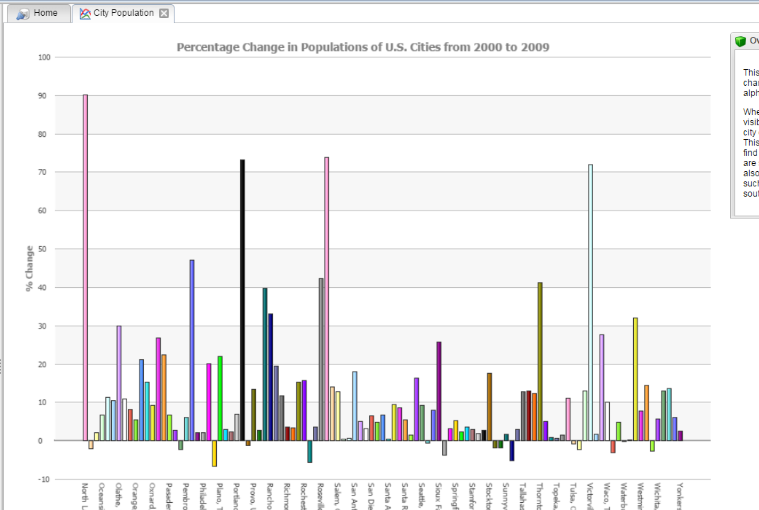Click the tallest pink bar near 90 percent
The width and height of the screenshot is (759, 510).
[x=85, y=267]
